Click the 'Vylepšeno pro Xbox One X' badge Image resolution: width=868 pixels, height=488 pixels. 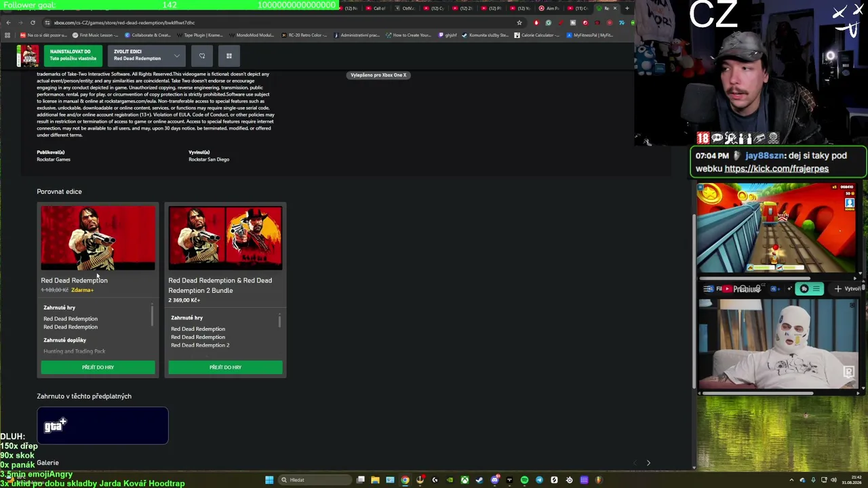pos(378,75)
